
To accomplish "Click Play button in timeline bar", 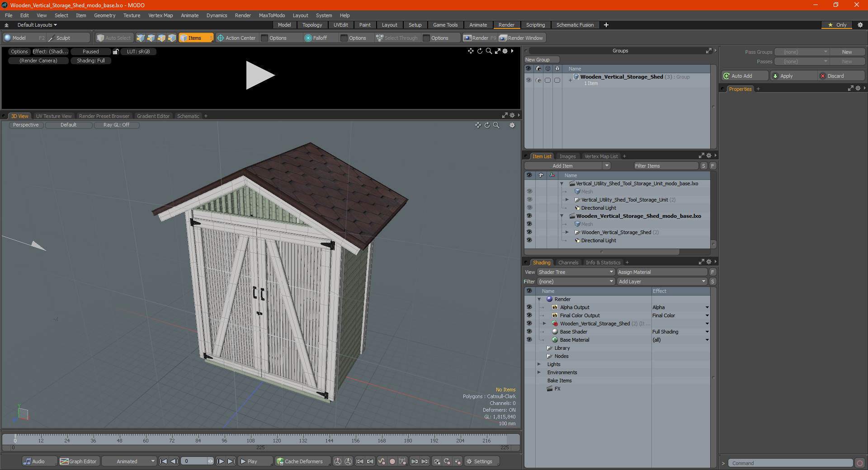I will pyautogui.click(x=255, y=461).
